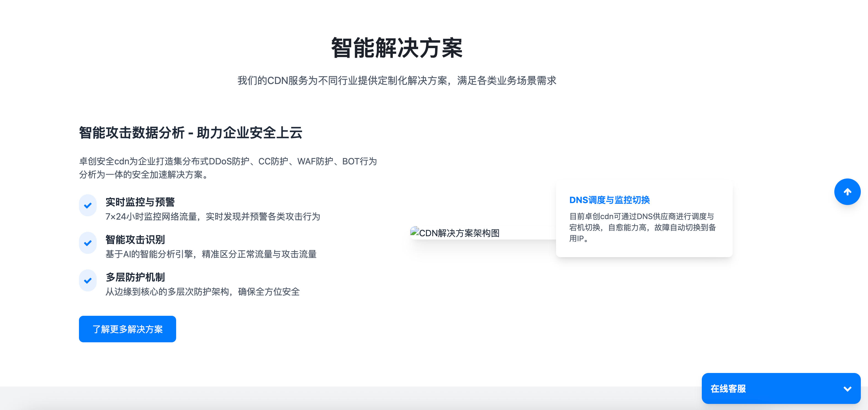Click the 智能攻击识别 feature title
This screenshot has width=868, height=410.
click(x=135, y=239)
